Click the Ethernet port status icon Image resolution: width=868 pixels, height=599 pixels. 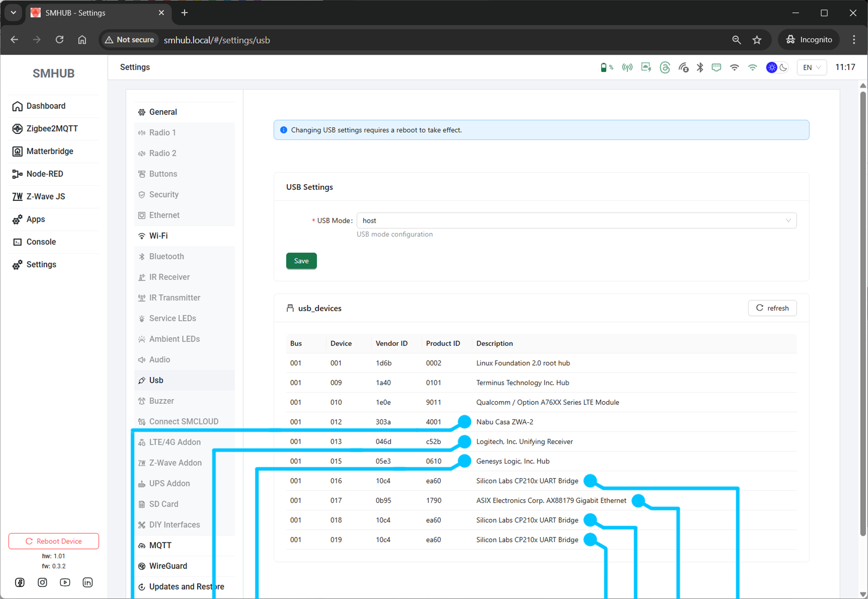pyautogui.click(x=716, y=67)
